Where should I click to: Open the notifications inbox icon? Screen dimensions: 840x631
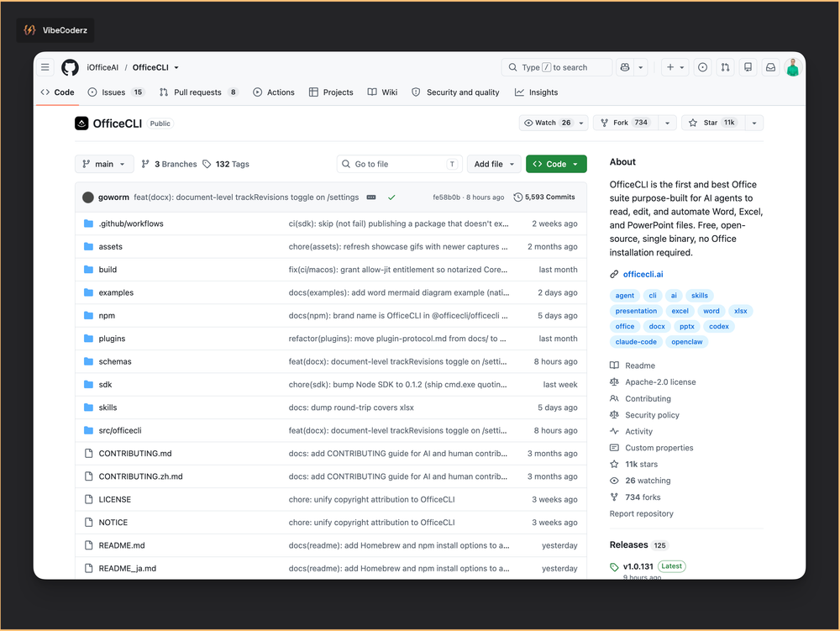pos(770,67)
